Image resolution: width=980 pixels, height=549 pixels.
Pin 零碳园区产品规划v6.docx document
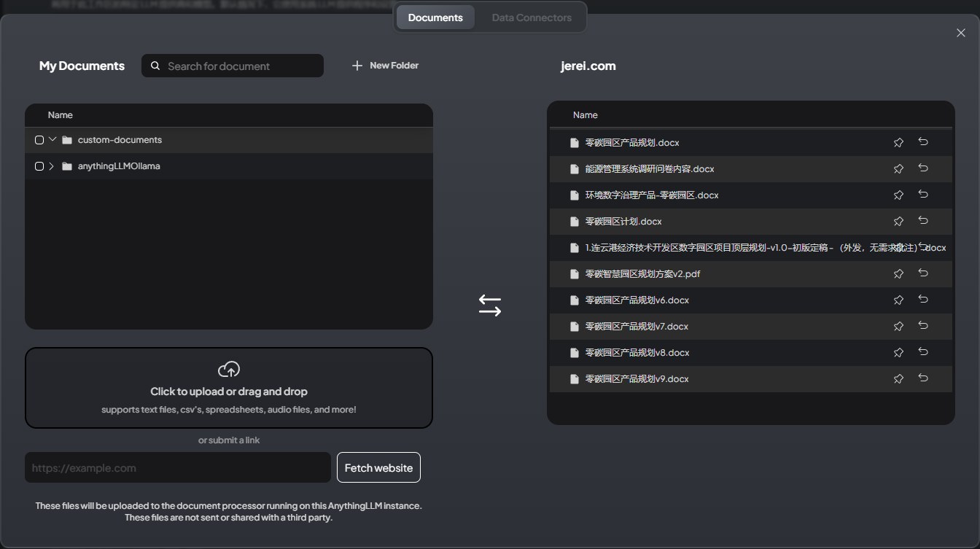pos(898,300)
